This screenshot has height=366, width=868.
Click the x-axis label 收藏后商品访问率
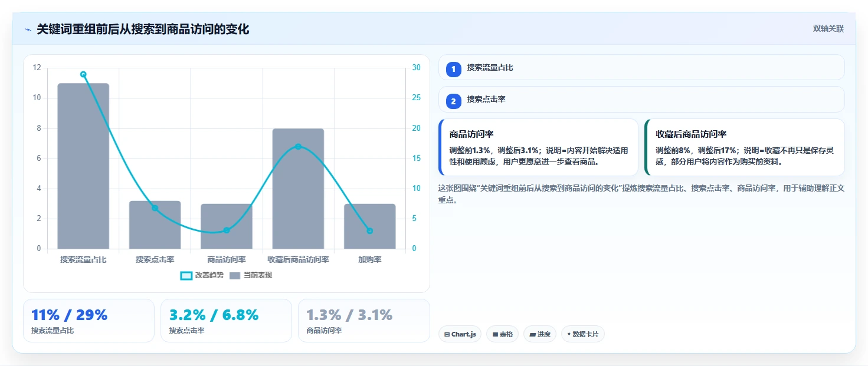coord(298,259)
